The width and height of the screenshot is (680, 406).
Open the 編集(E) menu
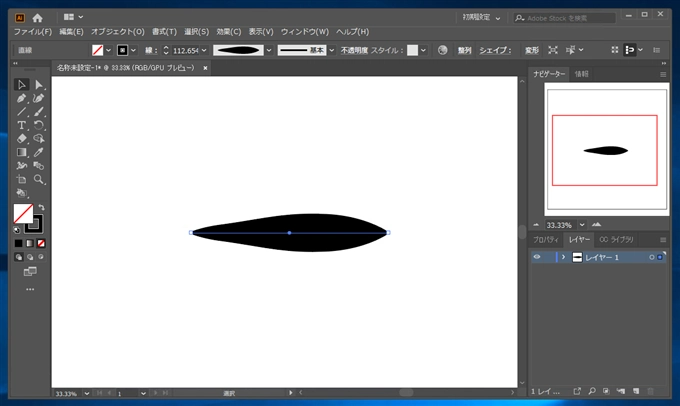pyautogui.click(x=71, y=32)
